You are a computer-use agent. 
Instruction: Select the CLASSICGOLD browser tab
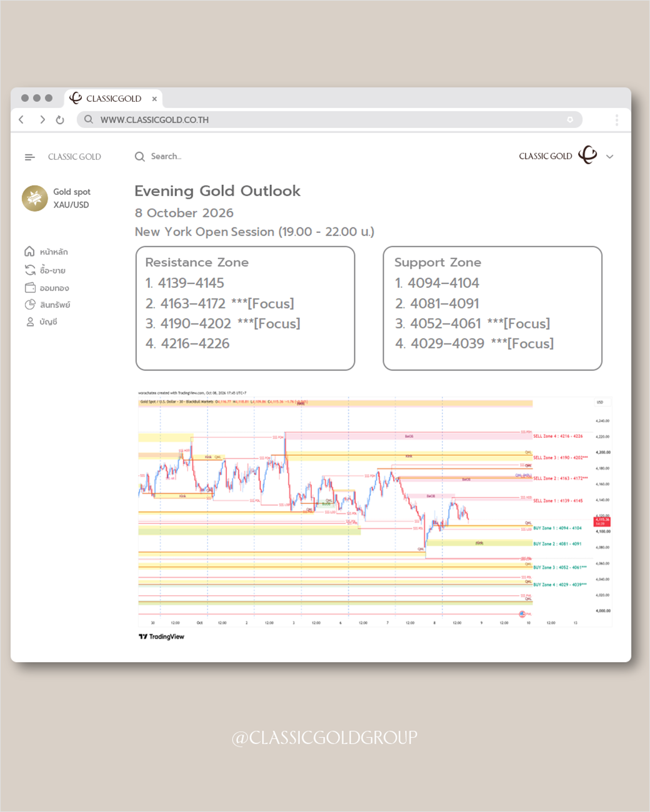[113, 99]
